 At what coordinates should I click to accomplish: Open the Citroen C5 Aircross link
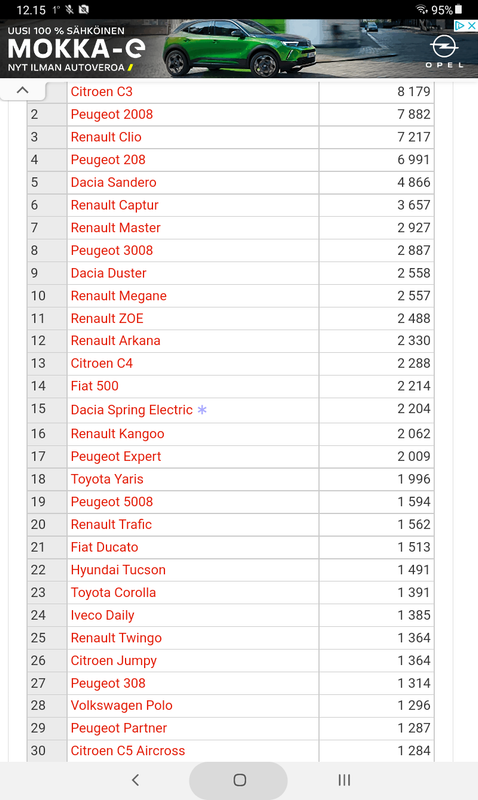pos(128,751)
